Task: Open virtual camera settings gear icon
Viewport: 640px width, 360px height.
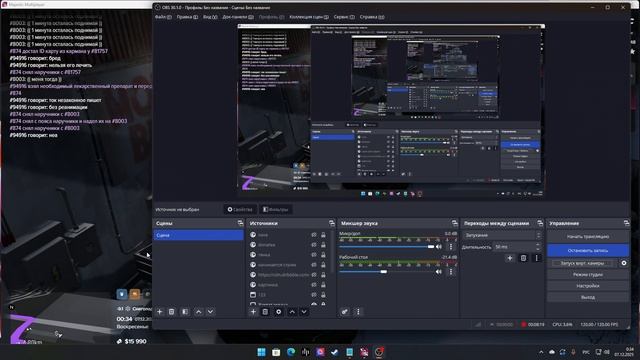Action: pyautogui.click(x=624, y=263)
